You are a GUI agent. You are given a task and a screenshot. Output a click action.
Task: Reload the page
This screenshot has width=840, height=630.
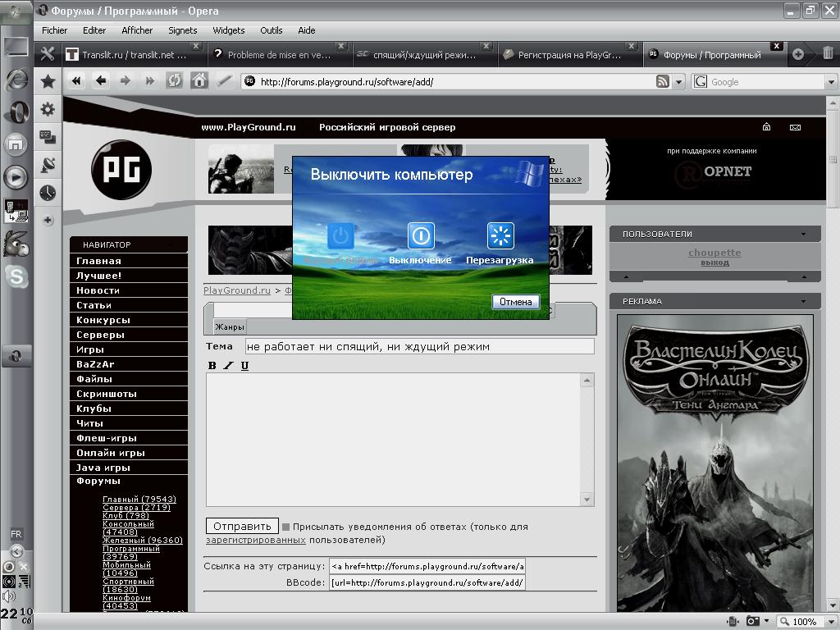tap(175, 81)
